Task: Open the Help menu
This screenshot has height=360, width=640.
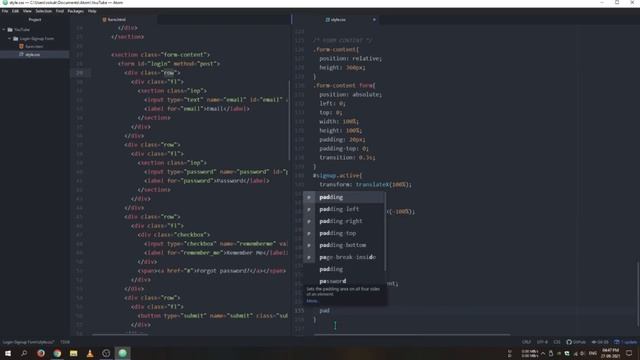Action: coord(92,11)
